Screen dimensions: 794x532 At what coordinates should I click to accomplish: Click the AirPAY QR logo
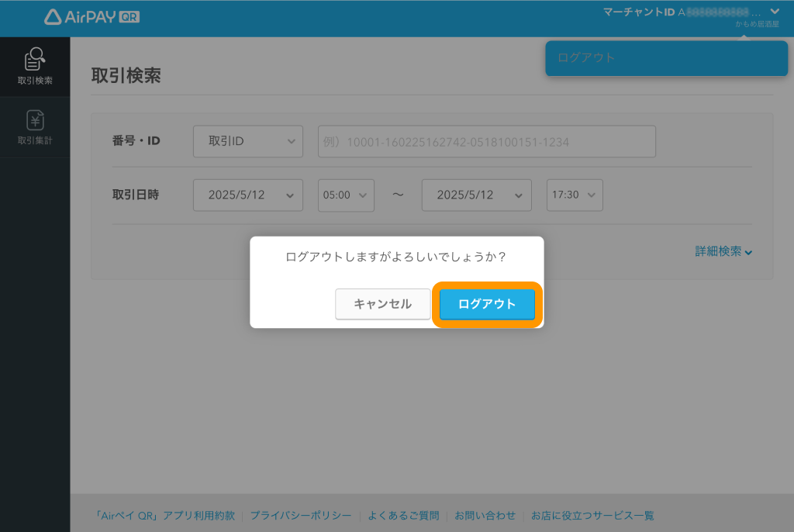pos(92,16)
